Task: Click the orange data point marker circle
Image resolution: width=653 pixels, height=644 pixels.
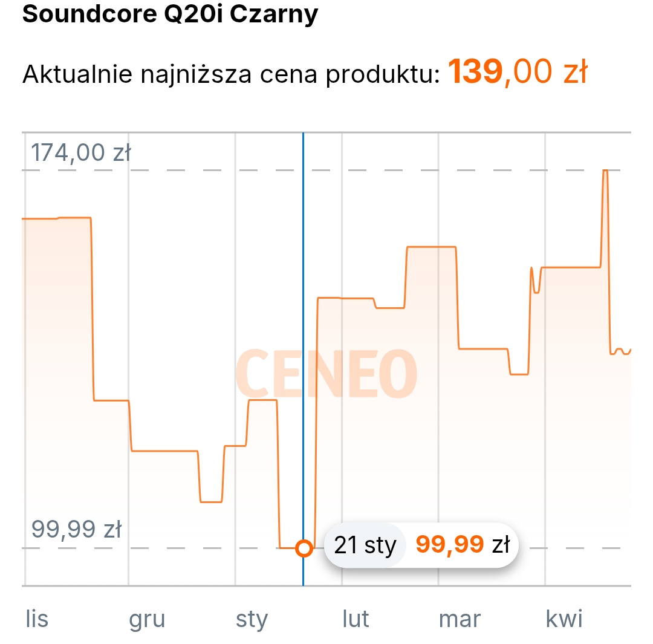Action: pyautogui.click(x=304, y=548)
